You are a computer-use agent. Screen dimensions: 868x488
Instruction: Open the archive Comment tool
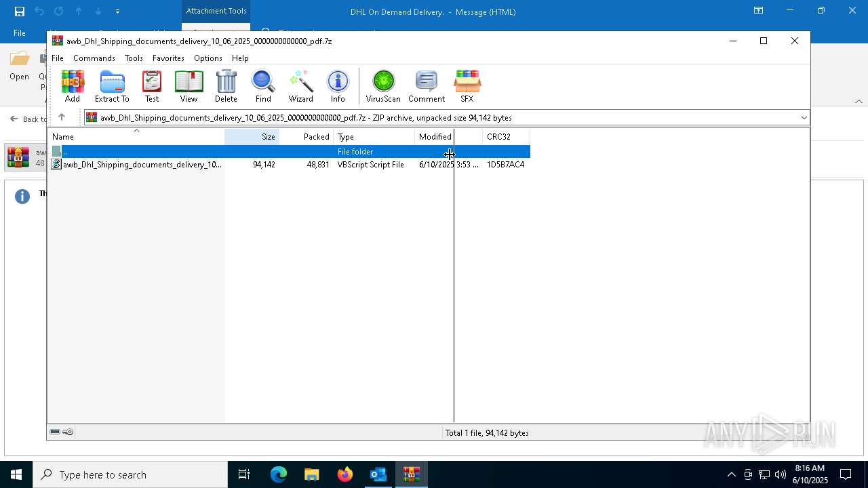coord(427,86)
